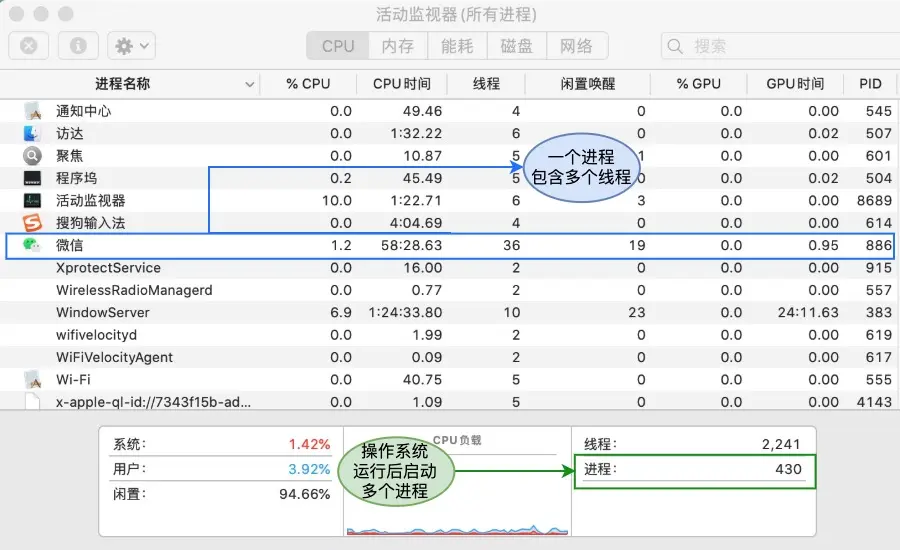Select the wifivelocityd process row
This screenshot has height=550, width=900.
448,335
